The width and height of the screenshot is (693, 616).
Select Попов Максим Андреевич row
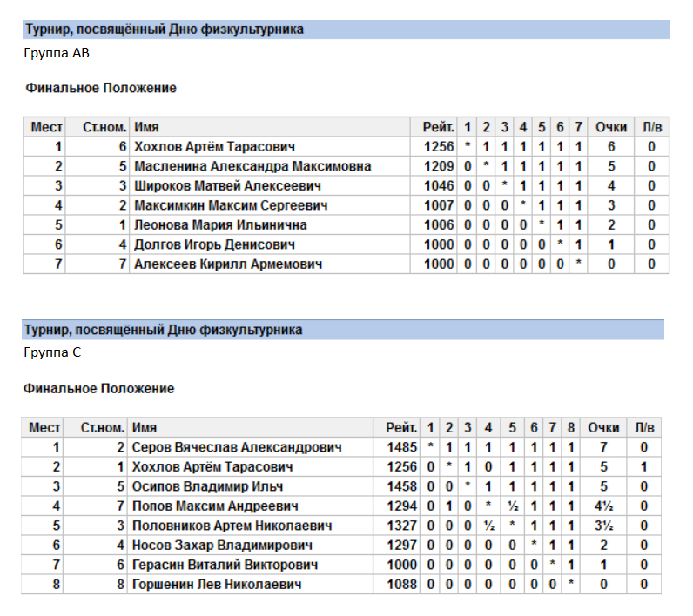[x=341, y=506]
